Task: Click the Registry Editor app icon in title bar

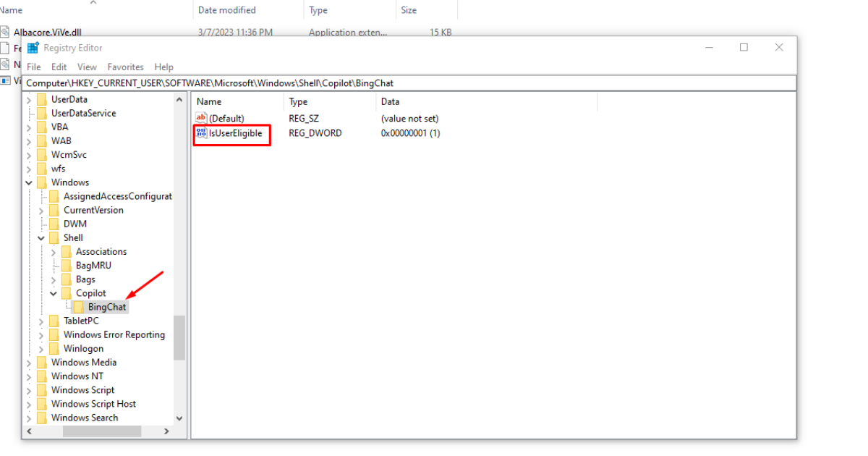Action: (x=33, y=48)
